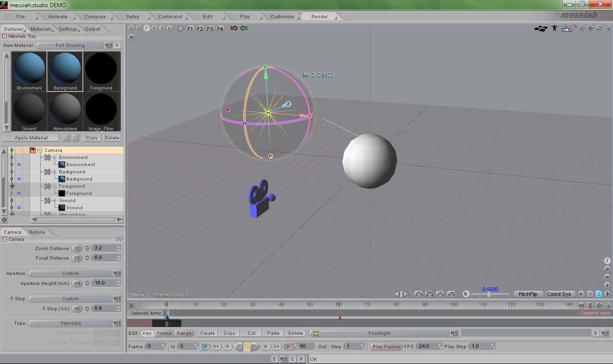Click the PitchFlip button
Screen dimensions: 613x364
[528, 294]
